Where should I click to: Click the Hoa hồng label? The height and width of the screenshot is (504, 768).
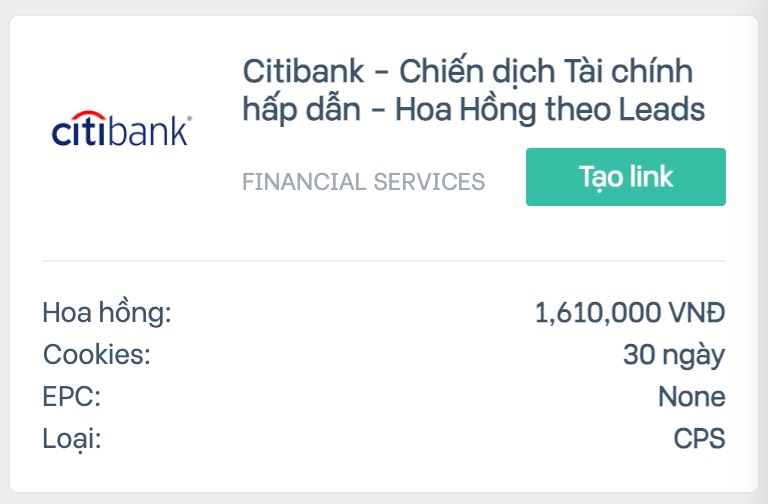[107, 312]
